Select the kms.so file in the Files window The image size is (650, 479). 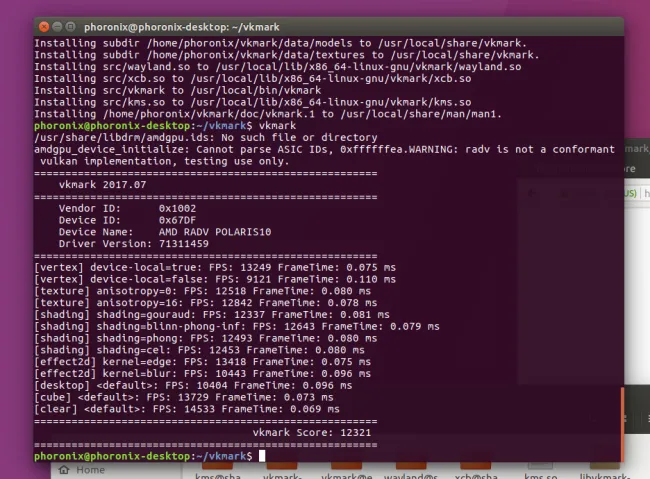[x=540, y=472]
